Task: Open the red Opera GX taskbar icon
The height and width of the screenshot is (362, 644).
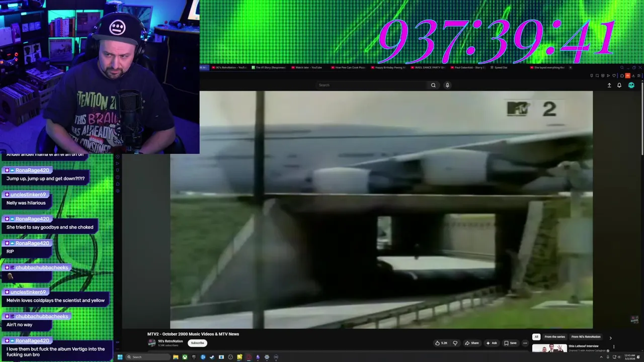Action: click(x=249, y=357)
